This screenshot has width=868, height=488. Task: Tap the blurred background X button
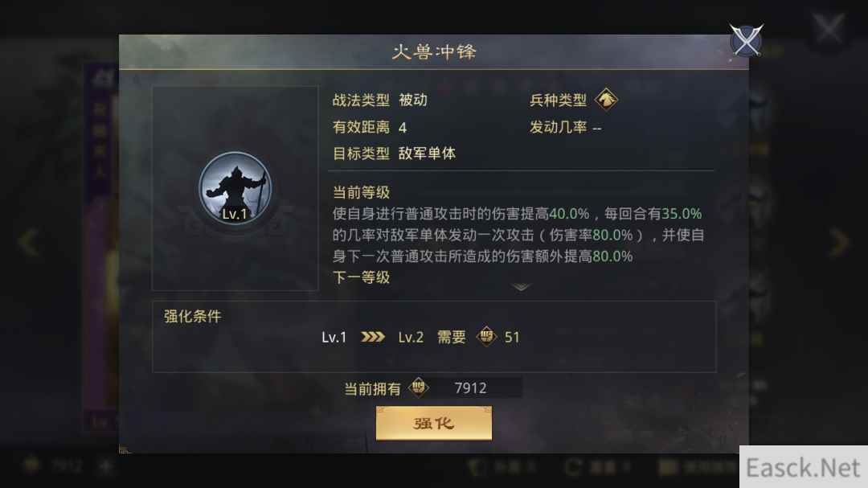[x=829, y=27]
